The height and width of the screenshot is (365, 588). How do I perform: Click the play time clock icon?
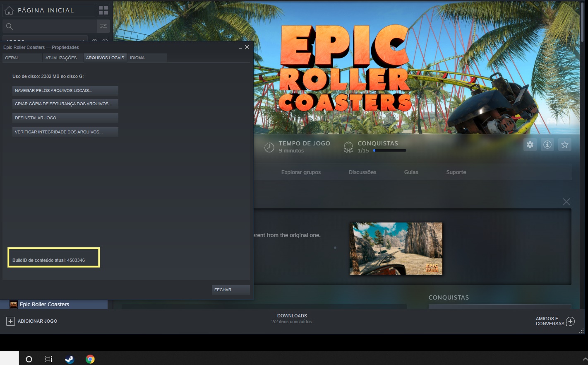point(269,147)
